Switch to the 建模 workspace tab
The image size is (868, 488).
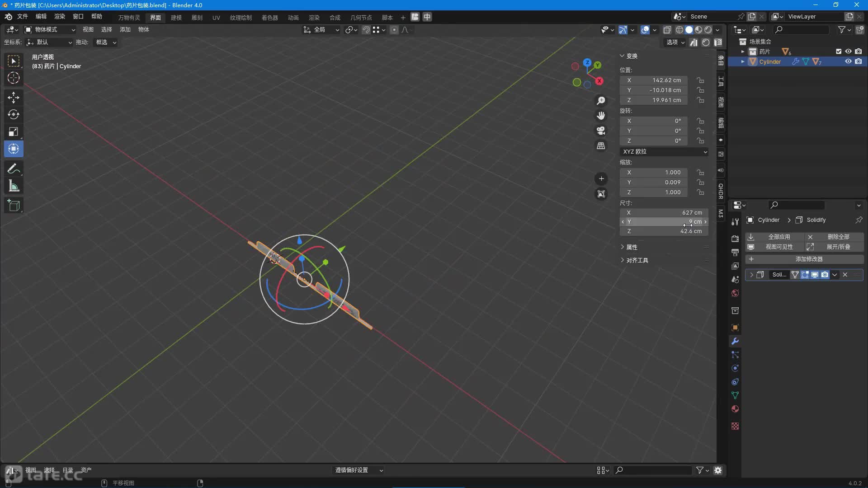[x=176, y=17]
